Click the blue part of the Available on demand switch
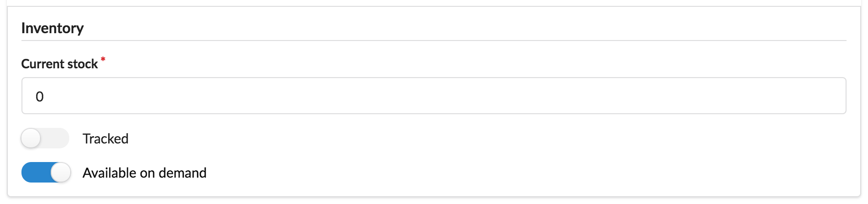868x204 pixels. point(36,172)
